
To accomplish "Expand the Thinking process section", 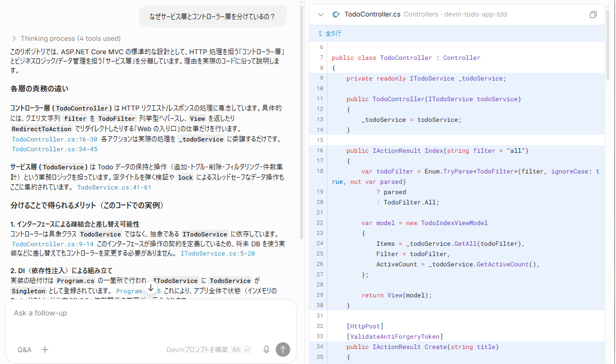I will point(67,39).
